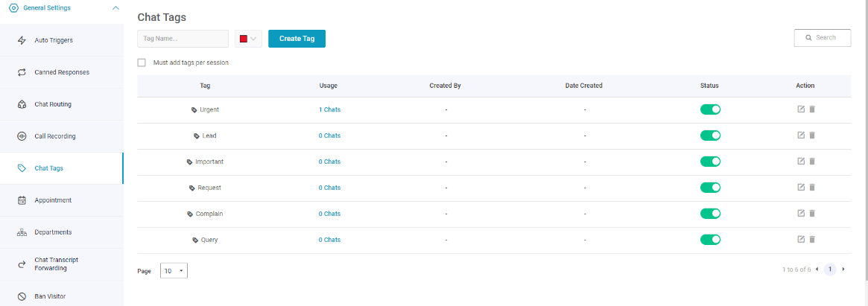This screenshot has height=306, width=868.
Task: Click the Call Recording sidebar icon
Action: [22, 136]
